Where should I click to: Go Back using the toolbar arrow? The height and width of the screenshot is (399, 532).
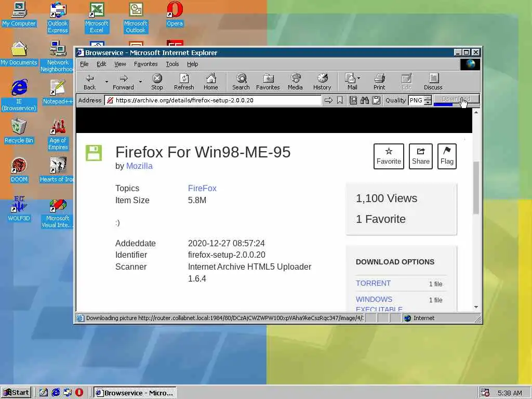(89, 82)
